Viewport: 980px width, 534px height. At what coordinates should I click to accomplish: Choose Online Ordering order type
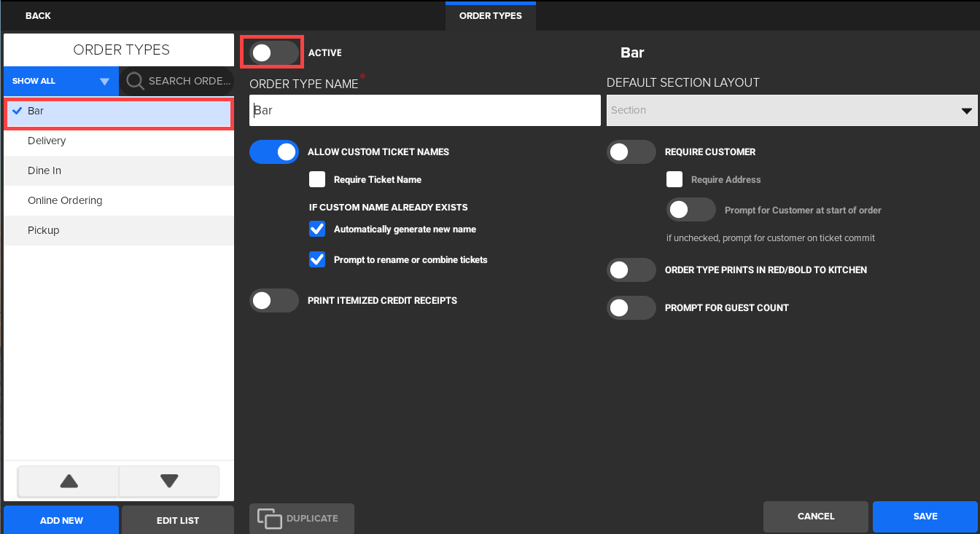coord(65,200)
